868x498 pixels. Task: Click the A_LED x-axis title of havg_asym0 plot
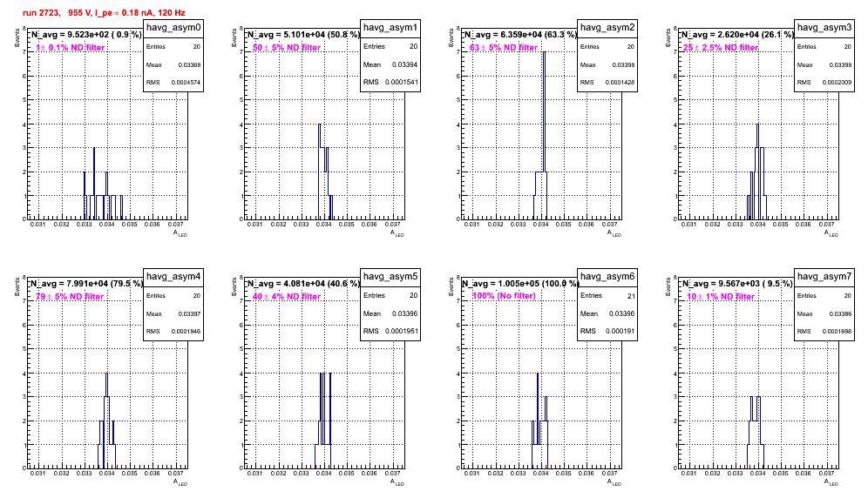[x=180, y=233]
